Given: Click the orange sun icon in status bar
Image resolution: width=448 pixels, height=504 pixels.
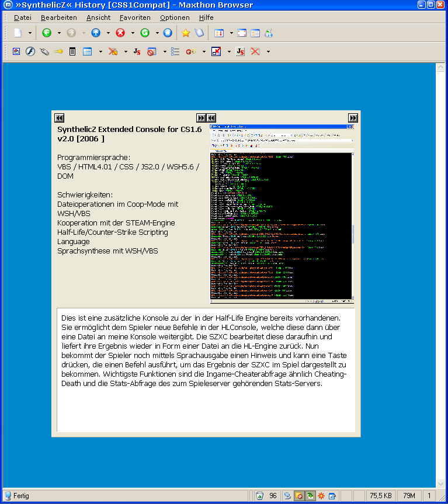Looking at the screenshot, I should pos(321,496).
